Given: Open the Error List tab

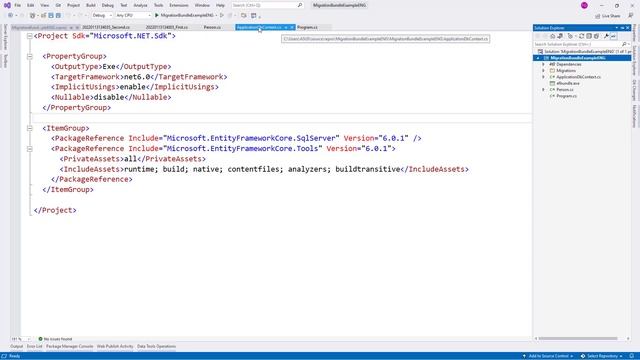Looking at the screenshot, I should point(34,347).
